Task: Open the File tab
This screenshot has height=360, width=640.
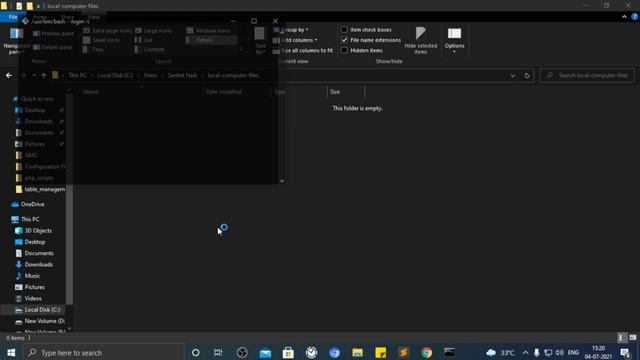Action: click(13, 17)
